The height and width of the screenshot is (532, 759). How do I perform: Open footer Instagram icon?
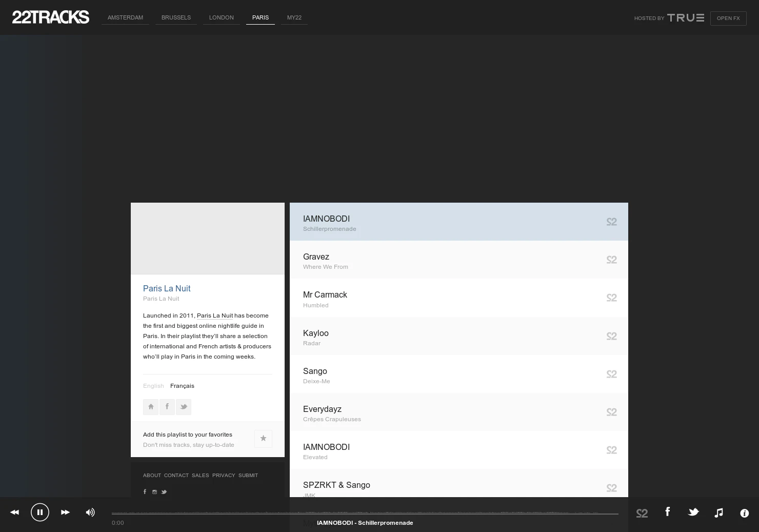pyautogui.click(x=154, y=492)
